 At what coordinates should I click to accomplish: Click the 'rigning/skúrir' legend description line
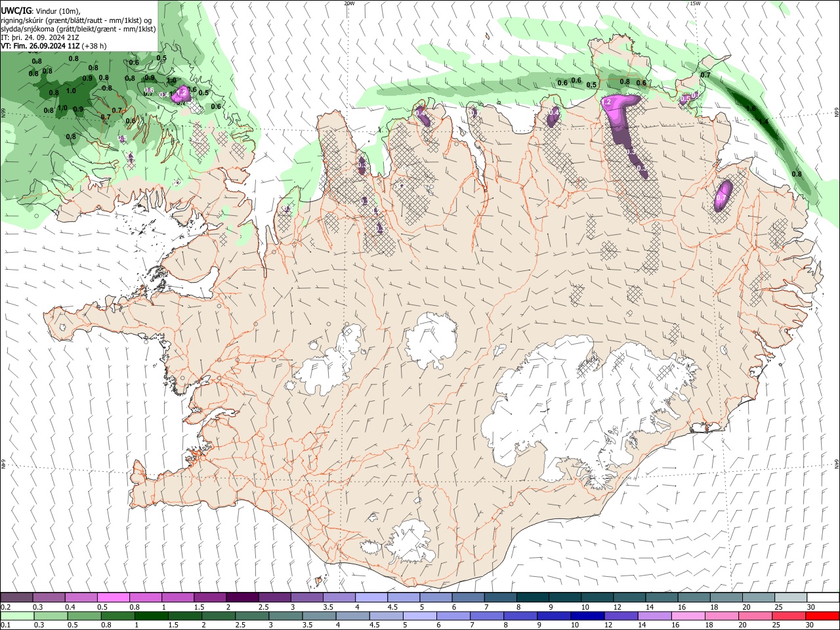click(x=75, y=20)
